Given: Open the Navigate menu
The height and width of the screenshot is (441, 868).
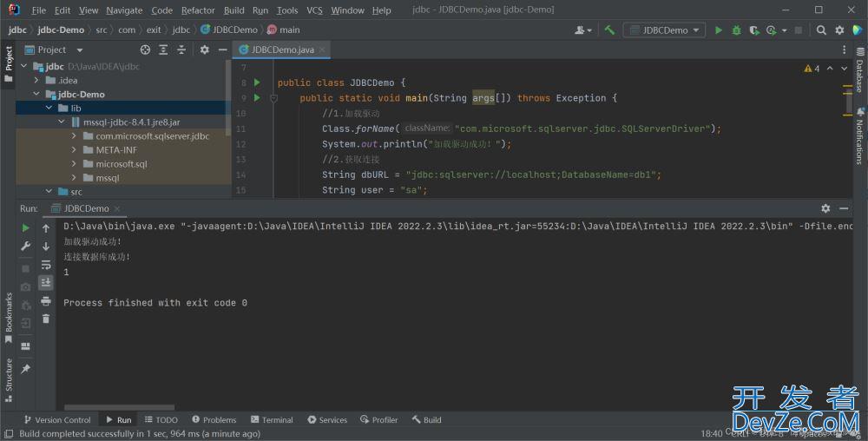Looking at the screenshot, I should (124, 10).
